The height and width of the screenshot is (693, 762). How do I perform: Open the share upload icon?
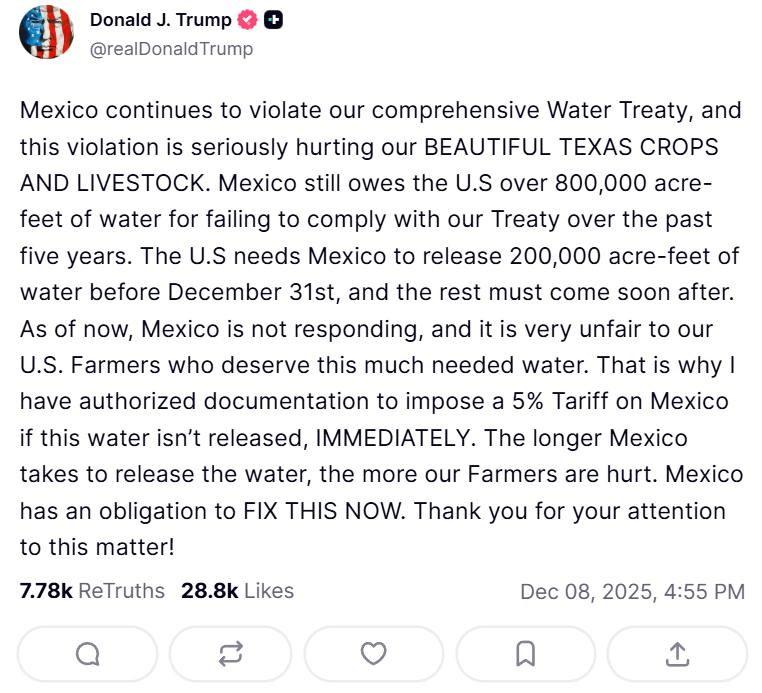coord(677,654)
